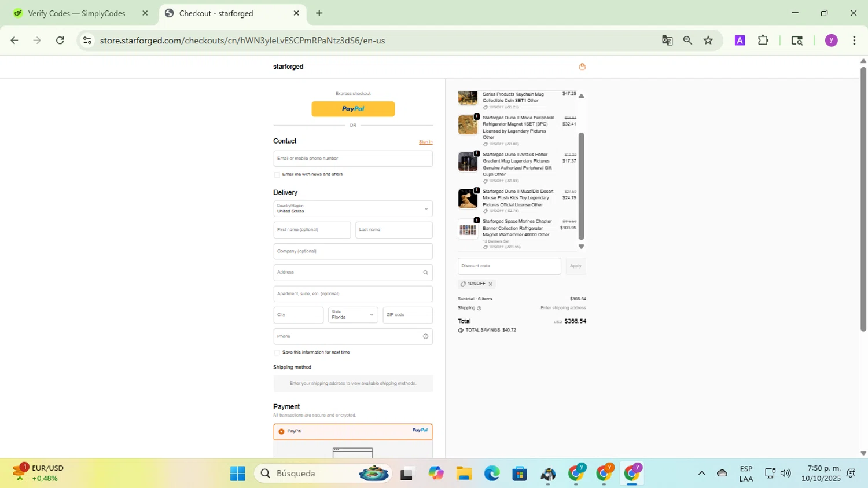Open the Copilot taskbar icon
Screen dimensions: 868x488
[436, 474]
